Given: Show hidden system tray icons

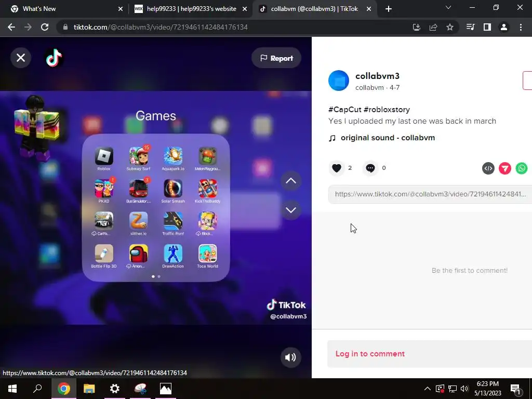Looking at the screenshot, I should (428, 389).
